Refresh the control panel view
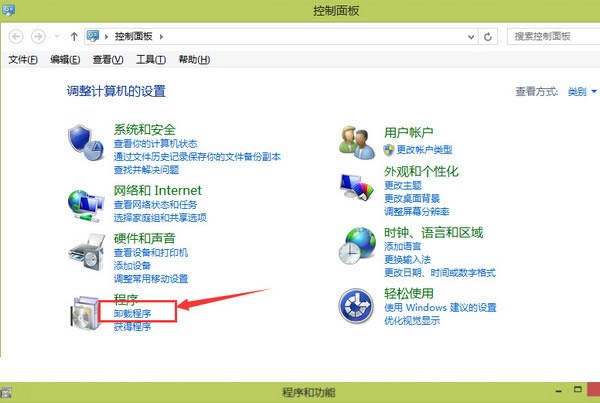Image resolution: width=600 pixels, height=403 pixels. [488, 37]
